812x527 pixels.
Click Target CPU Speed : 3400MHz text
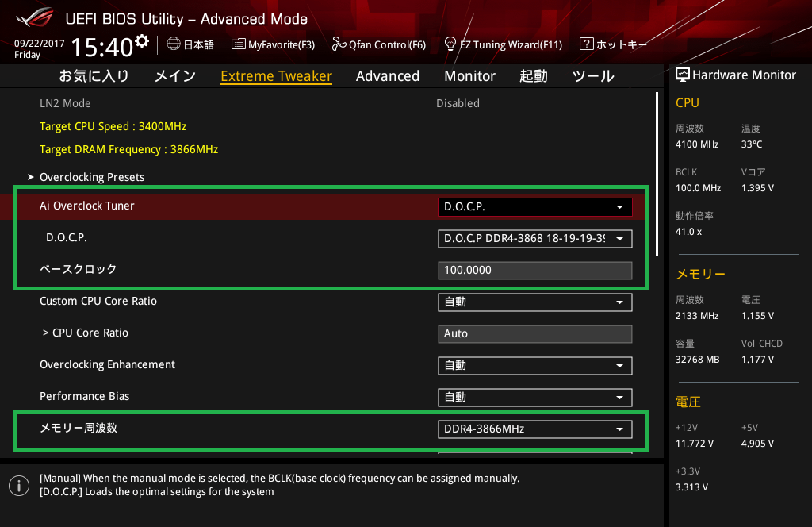tap(113, 126)
